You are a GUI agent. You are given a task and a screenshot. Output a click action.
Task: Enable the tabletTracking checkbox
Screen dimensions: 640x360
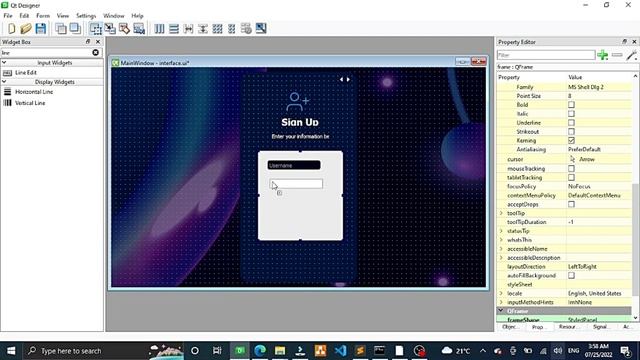click(x=571, y=178)
